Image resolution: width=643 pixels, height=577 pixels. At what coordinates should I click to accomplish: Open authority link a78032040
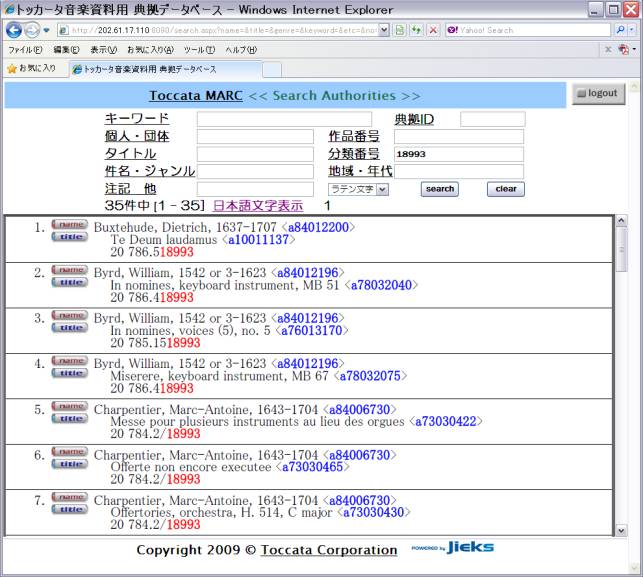[381, 285]
